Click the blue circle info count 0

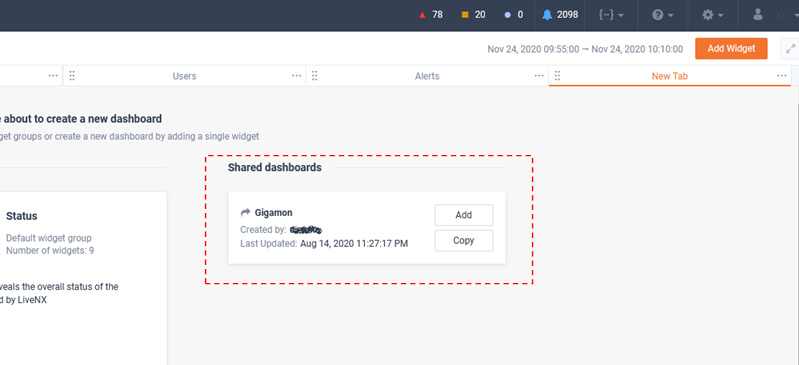[x=514, y=15]
